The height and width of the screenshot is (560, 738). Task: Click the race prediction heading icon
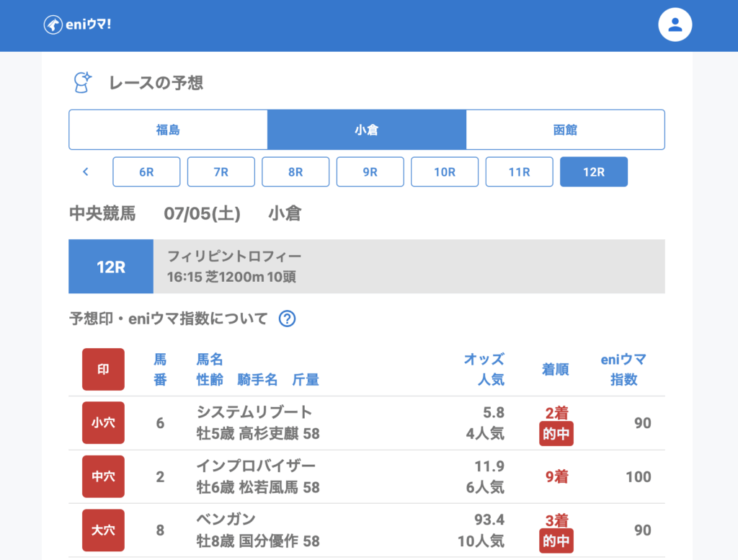(x=83, y=82)
